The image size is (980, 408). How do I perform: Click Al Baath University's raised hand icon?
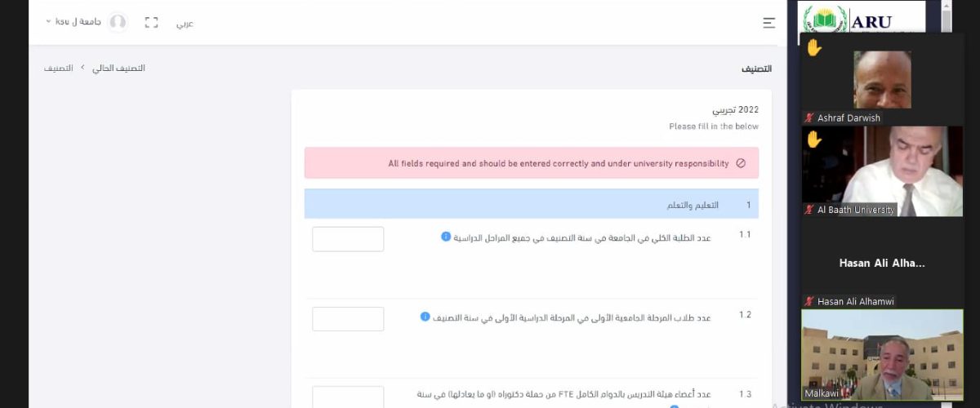(x=813, y=140)
